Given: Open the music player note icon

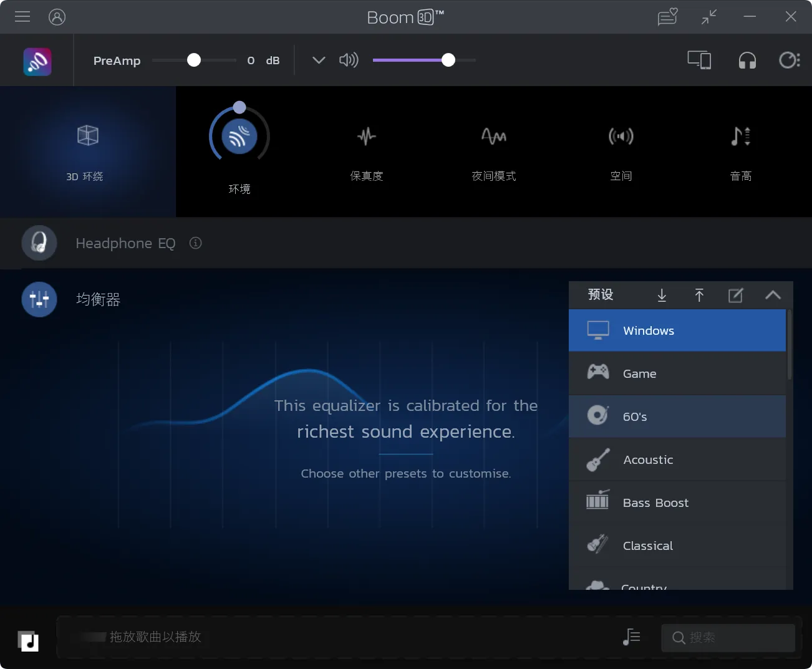Looking at the screenshot, I should [28, 641].
